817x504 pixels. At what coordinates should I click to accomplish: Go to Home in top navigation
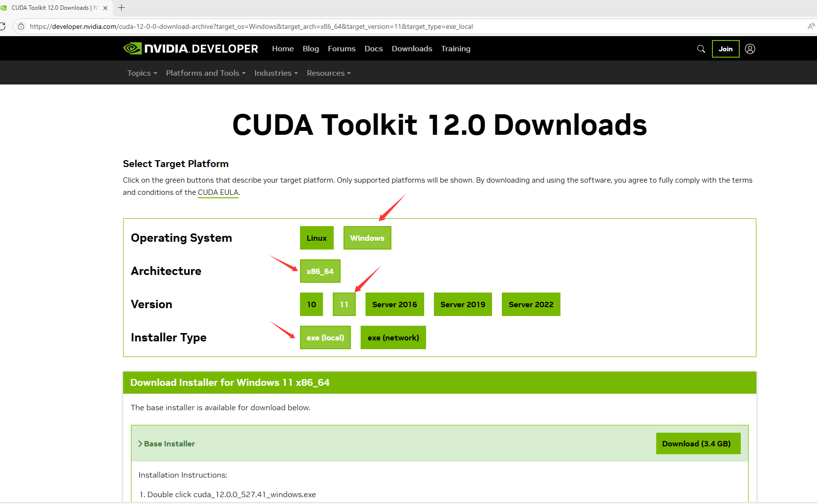283,48
